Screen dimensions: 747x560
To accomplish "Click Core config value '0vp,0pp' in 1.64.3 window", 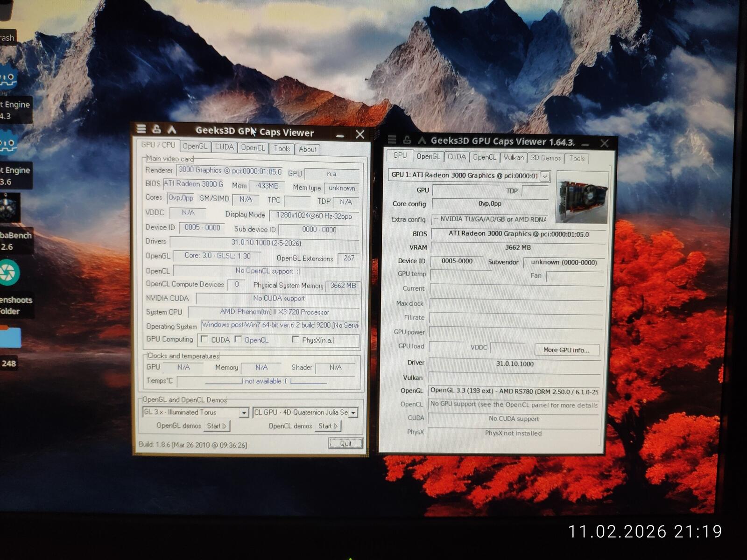I will click(x=490, y=203).
